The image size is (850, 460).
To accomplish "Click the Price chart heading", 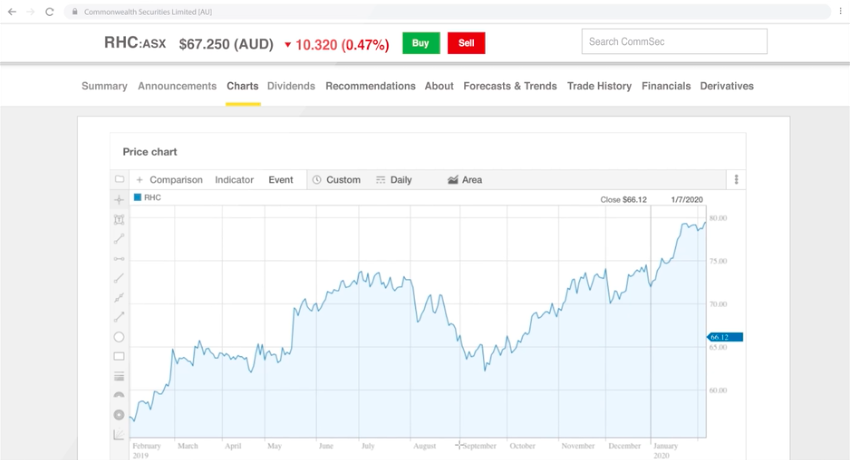I will pos(150,152).
